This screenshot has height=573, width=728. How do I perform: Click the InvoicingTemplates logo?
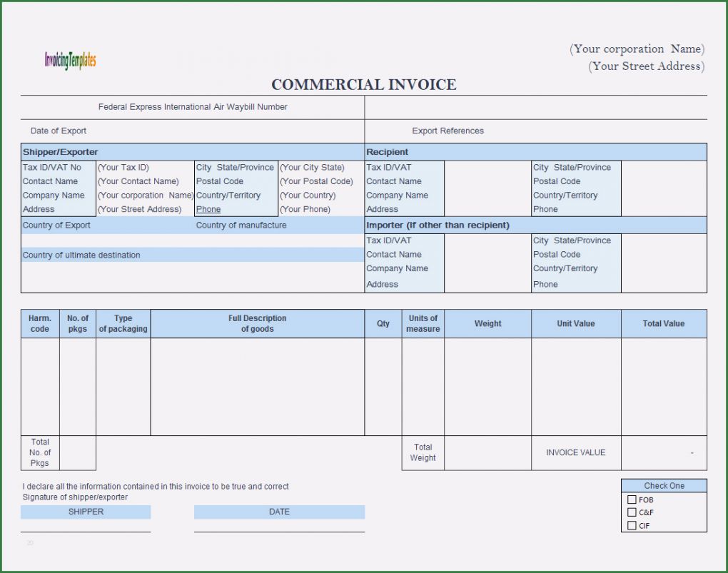[70, 61]
